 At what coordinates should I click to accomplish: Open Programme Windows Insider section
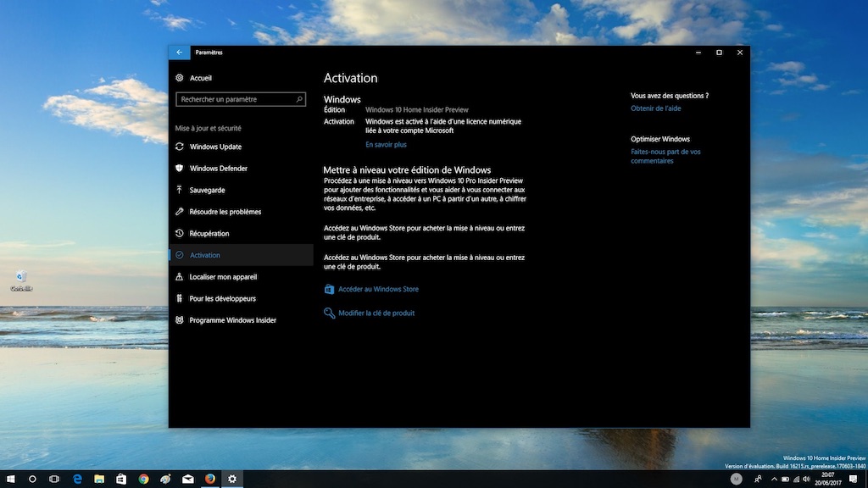241,319
